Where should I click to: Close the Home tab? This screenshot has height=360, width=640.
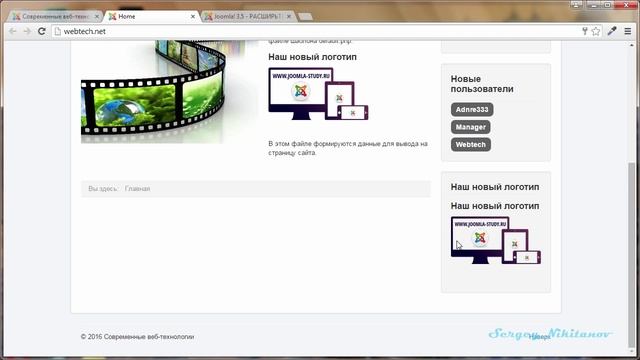pyautogui.click(x=193, y=16)
